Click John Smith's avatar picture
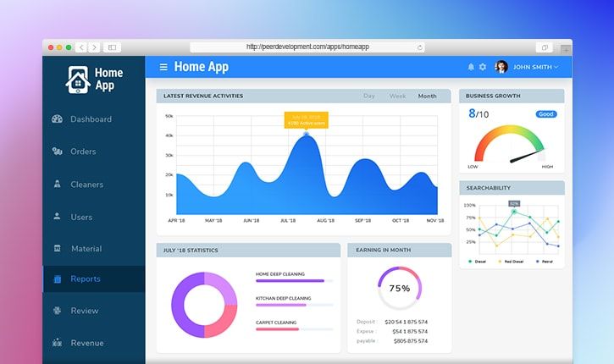This screenshot has width=614, height=364. point(501,67)
